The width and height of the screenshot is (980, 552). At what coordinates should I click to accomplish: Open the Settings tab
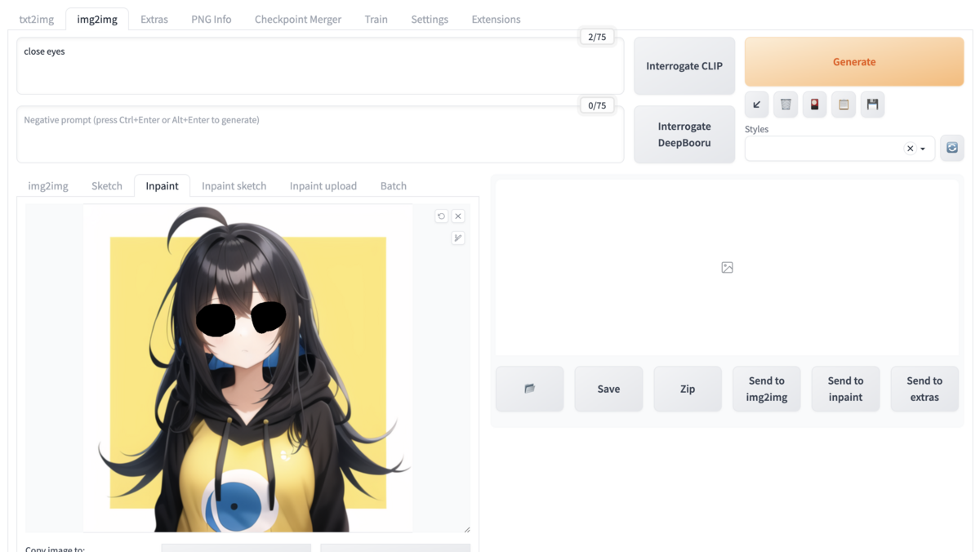click(430, 19)
